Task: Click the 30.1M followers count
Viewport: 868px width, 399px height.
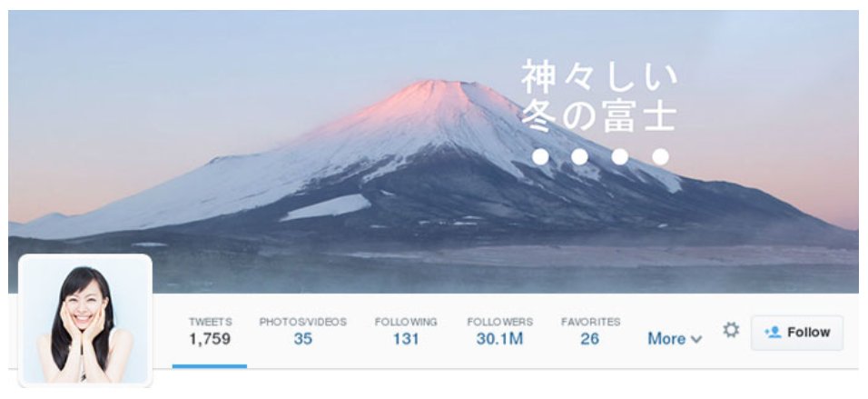Action: [500, 339]
